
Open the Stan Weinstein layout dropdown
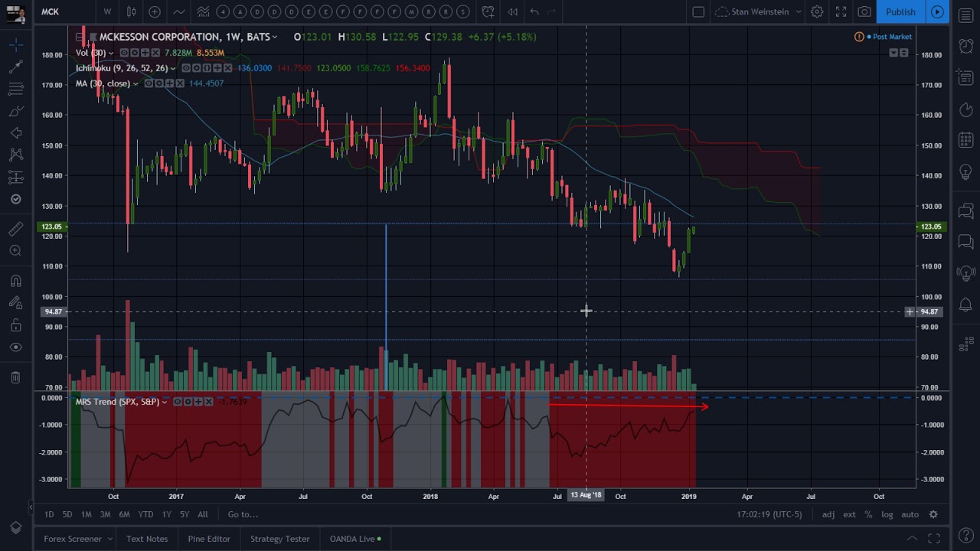[x=757, y=11]
